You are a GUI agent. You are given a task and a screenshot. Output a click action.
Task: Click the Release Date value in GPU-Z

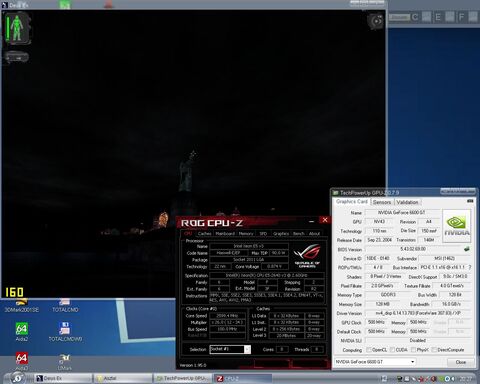coord(379,240)
